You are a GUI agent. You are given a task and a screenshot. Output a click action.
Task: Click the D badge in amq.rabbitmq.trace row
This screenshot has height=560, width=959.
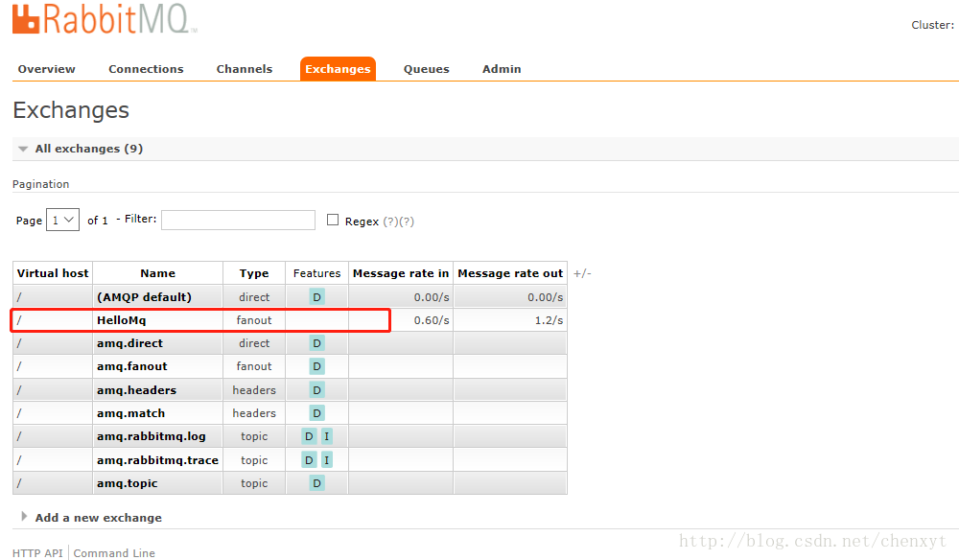tap(309, 460)
